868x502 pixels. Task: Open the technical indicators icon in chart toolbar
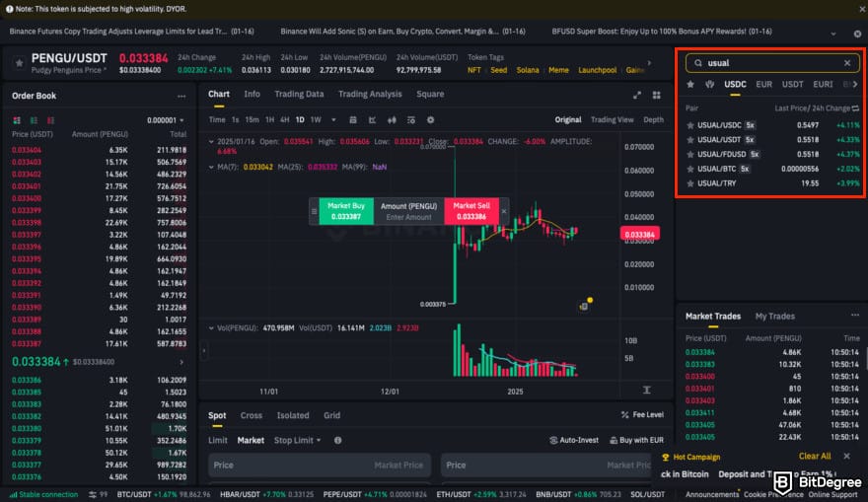(x=410, y=119)
